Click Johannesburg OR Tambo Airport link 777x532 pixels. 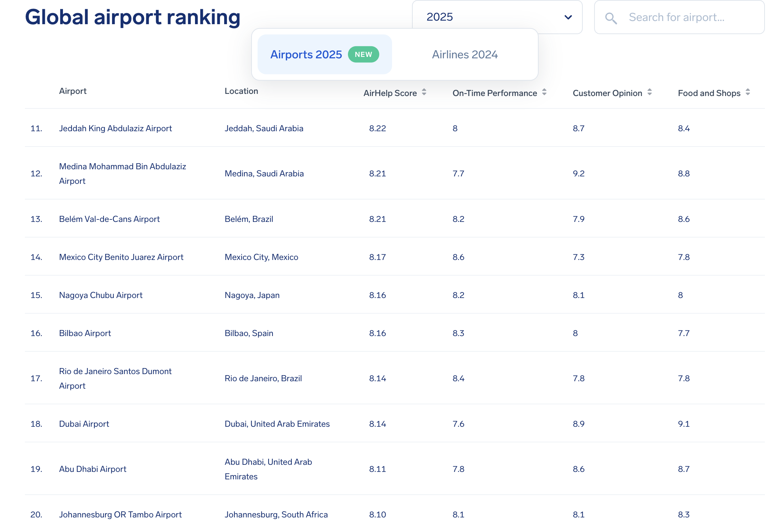[120, 515]
